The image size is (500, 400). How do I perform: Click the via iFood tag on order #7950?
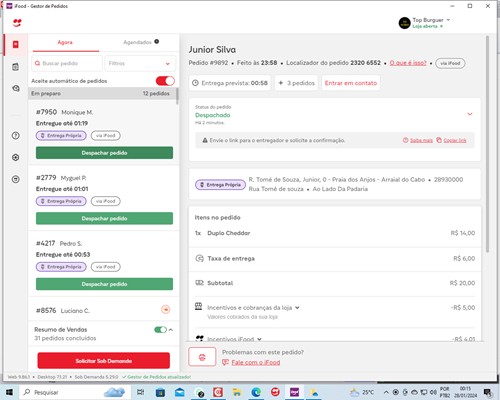coord(106,136)
